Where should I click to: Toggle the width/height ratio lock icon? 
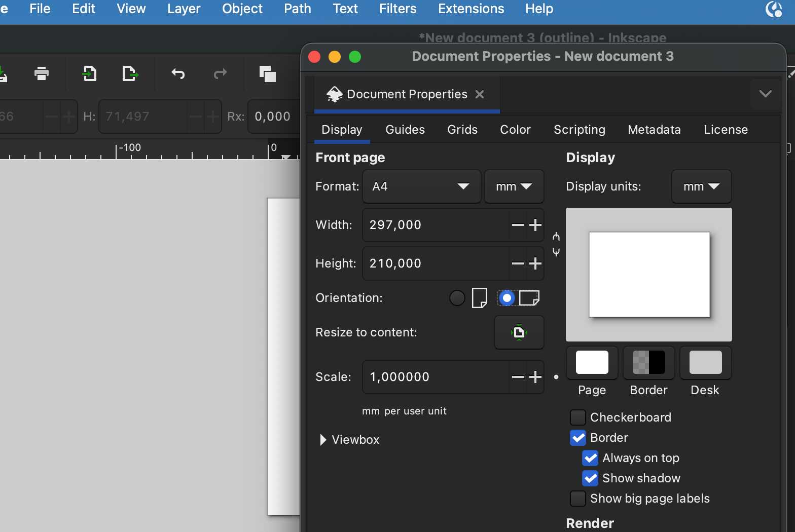pyautogui.click(x=556, y=244)
